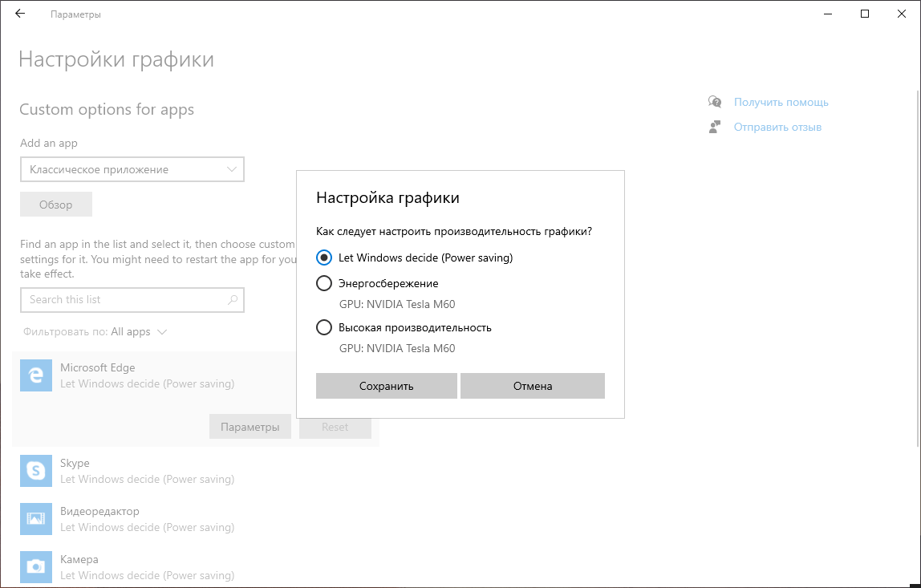Image resolution: width=921 pixels, height=588 pixels.
Task: Click the Обзор browse button
Action: [56, 205]
